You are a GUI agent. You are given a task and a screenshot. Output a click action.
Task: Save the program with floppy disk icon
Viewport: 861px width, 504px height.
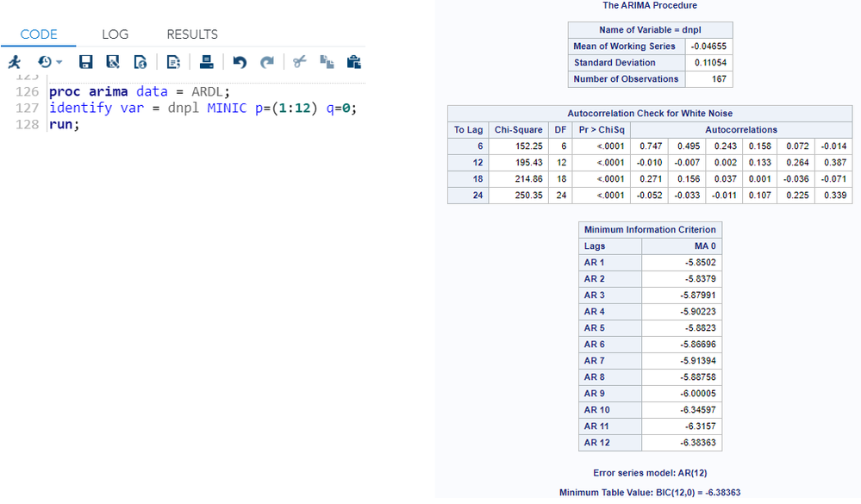coord(85,62)
